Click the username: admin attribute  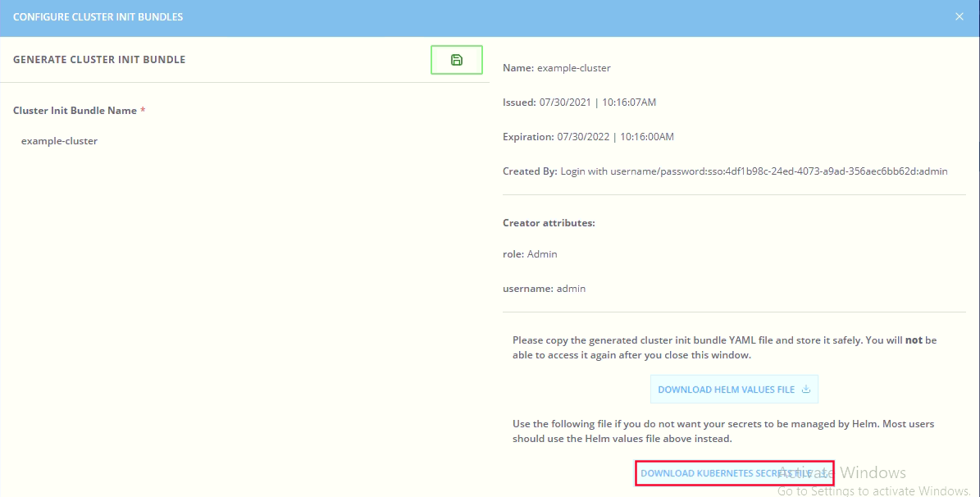pyautogui.click(x=544, y=289)
